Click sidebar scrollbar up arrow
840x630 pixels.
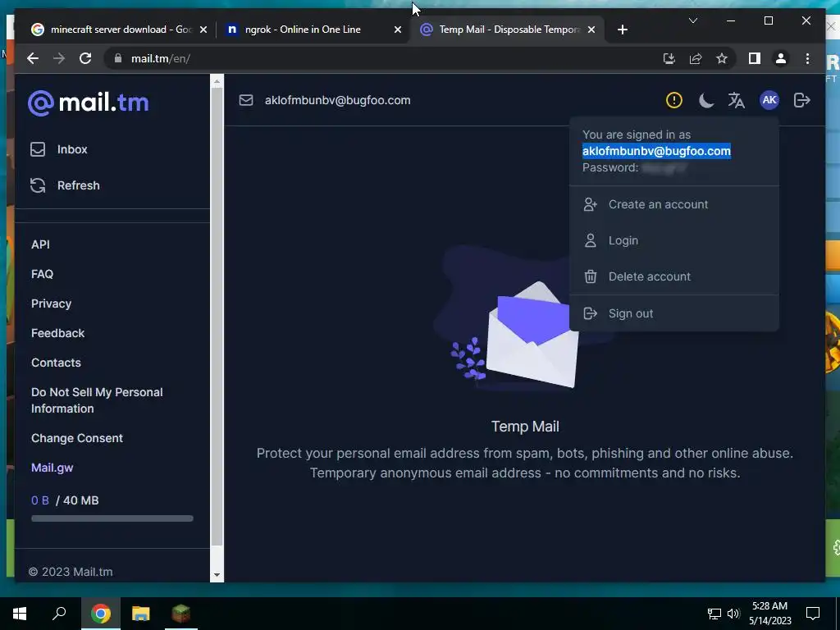coord(217,81)
